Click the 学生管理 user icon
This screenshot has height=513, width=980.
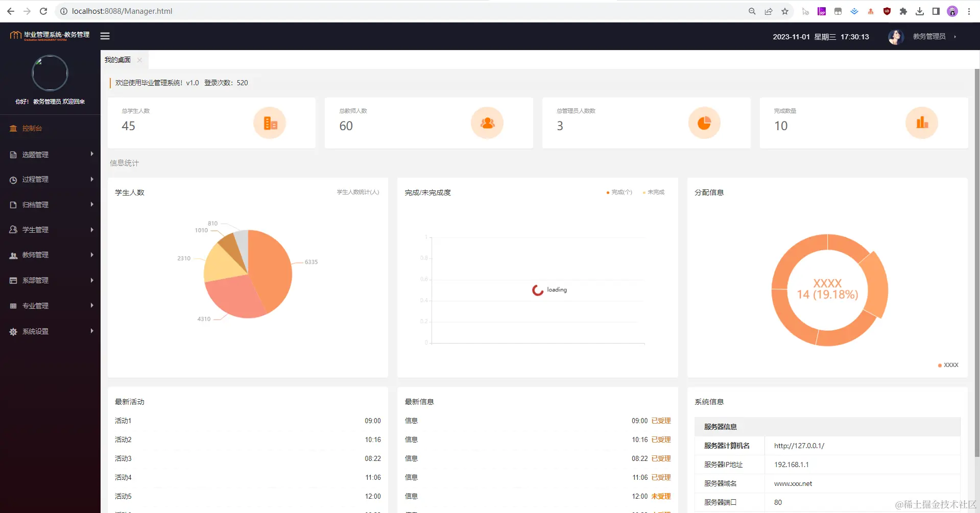13,230
